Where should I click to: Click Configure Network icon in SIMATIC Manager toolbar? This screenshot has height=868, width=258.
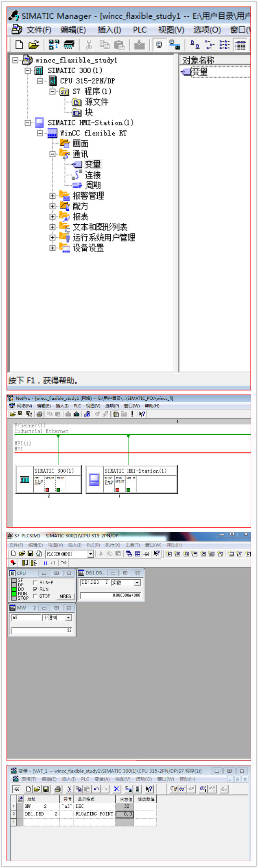pyautogui.click(x=175, y=45)
